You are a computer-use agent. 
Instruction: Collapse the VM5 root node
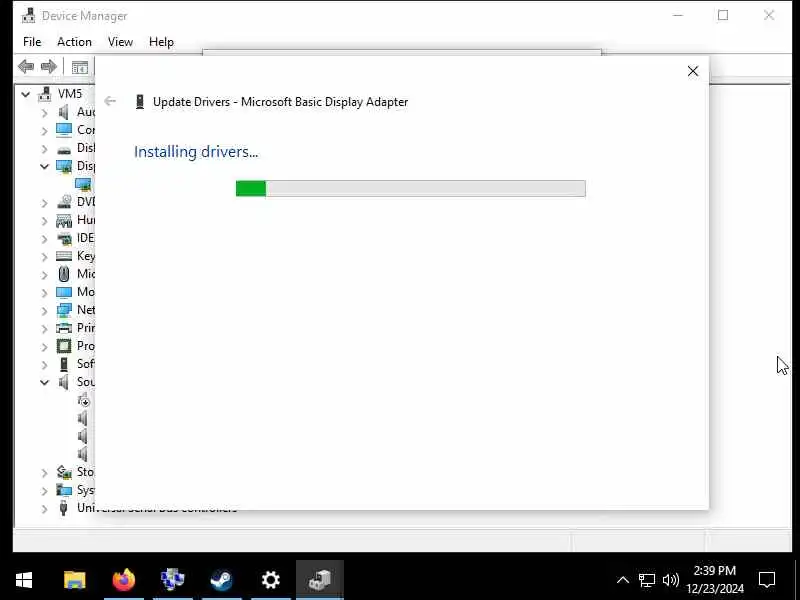click(x=26, y=94)
